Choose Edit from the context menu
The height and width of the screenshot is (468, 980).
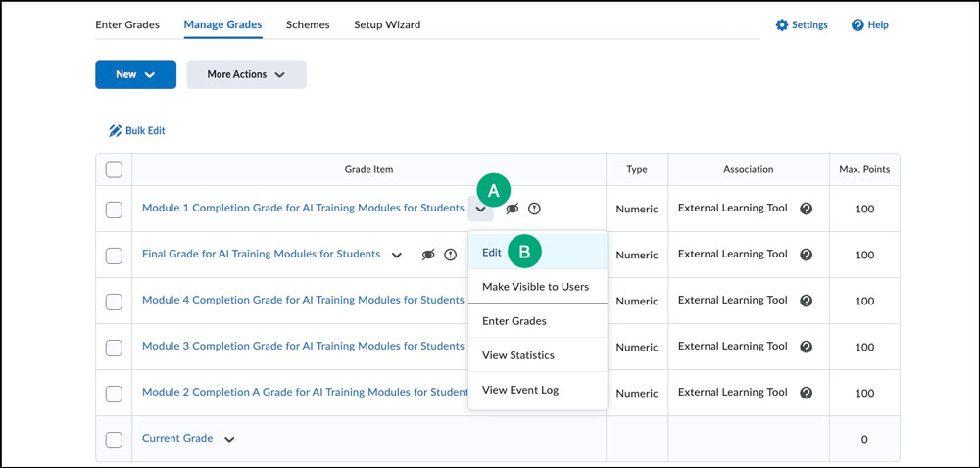click(x=537, y=252)
